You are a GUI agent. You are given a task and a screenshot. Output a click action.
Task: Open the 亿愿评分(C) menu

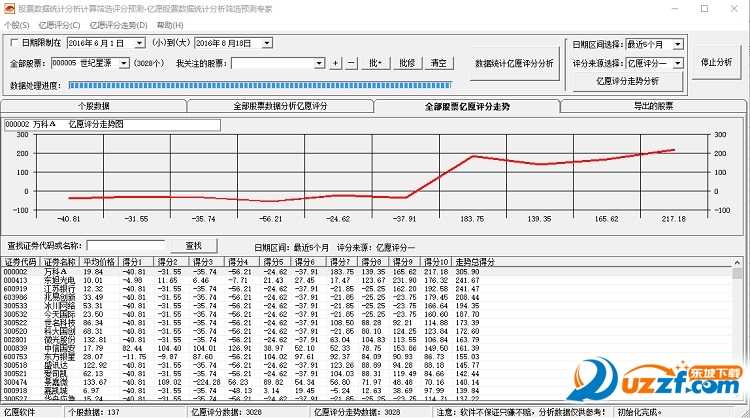tap(59, 25)
